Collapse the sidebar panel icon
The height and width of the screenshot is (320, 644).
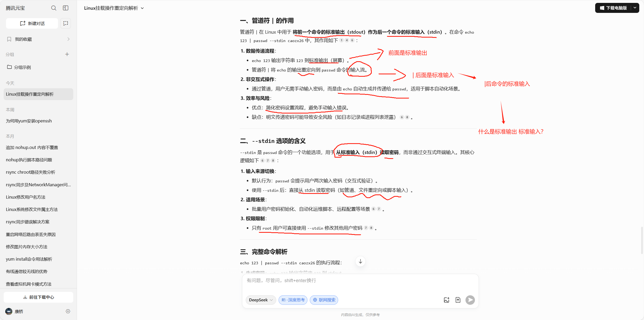pos(66,8)
